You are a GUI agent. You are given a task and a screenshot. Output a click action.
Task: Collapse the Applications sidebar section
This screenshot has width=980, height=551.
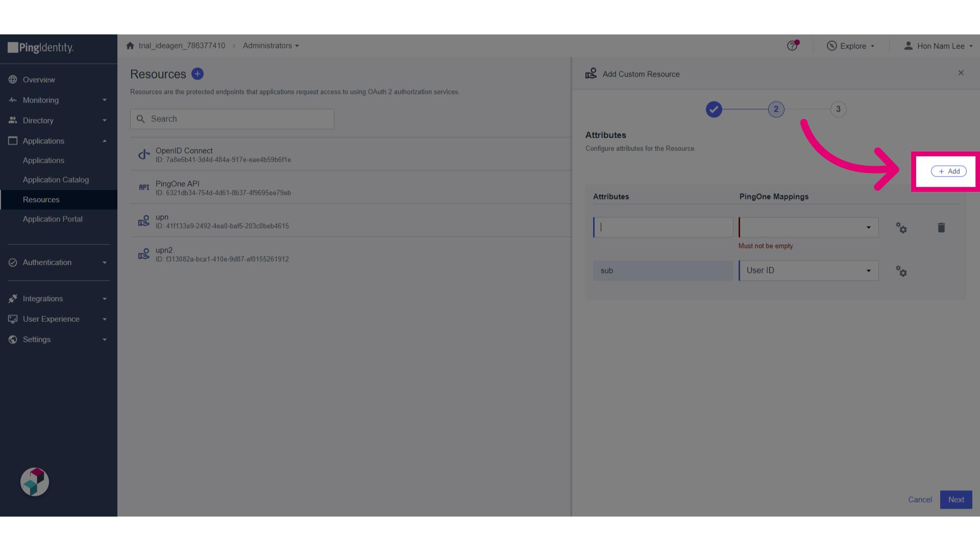point(59,141)
